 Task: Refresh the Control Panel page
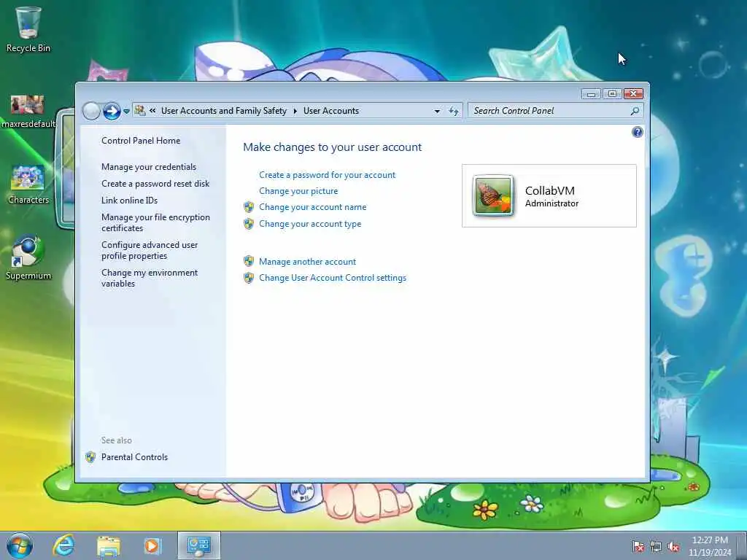[x=454, y=111]
